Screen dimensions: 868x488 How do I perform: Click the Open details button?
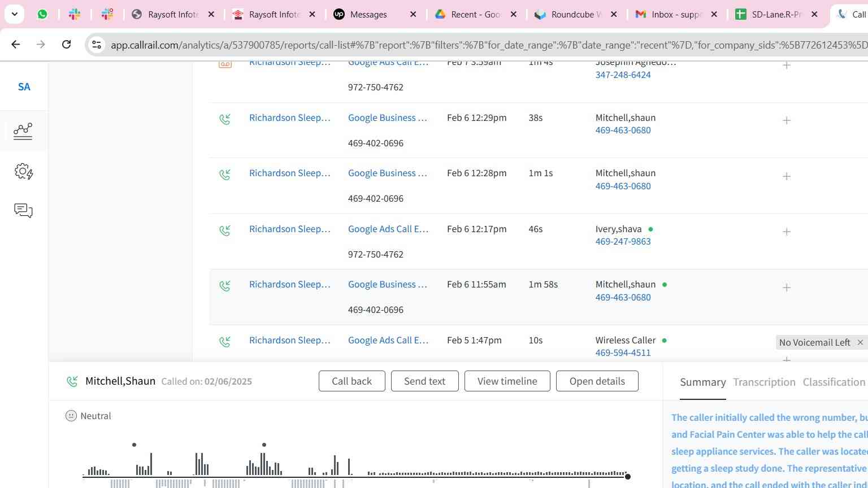597,381
